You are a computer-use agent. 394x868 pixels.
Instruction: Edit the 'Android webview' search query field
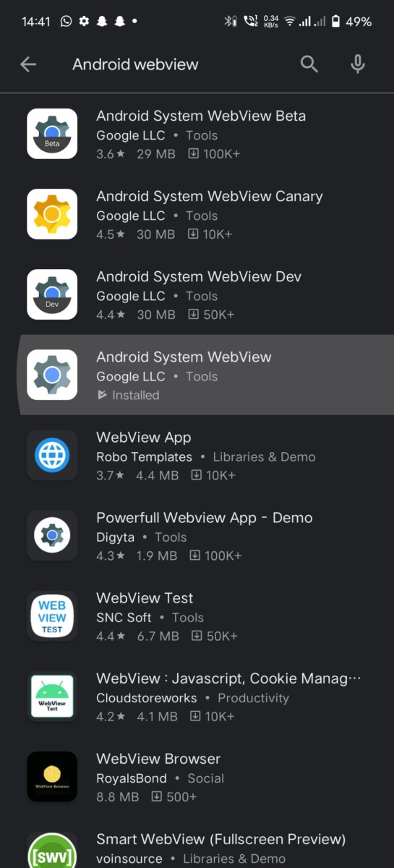[135, 64]
